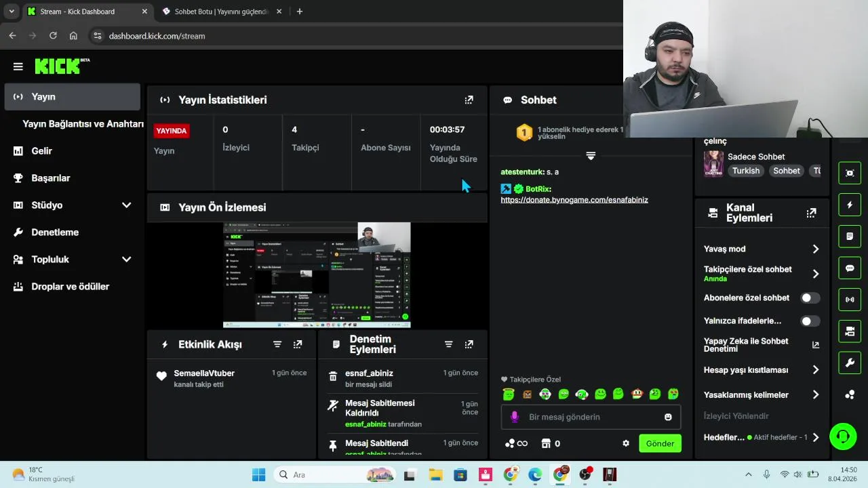This screenshot has height=488, width=868.
Task: Open the Denetim Eylemleri filter icon
Action: tap(448, 344)
